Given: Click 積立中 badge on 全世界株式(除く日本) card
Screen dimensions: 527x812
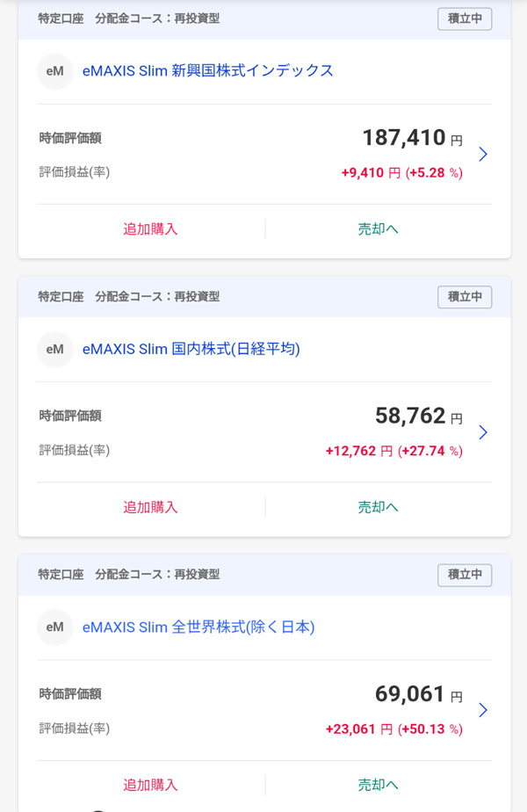Looking at the screenshot, I should pos(465,575).
